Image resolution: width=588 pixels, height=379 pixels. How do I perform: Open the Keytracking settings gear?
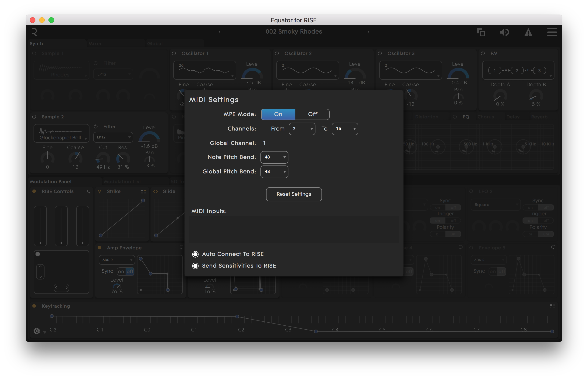37,331
